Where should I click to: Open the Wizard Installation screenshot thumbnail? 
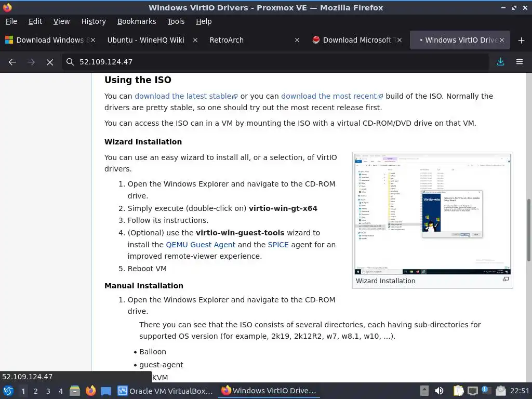click(x=433, y=214)
